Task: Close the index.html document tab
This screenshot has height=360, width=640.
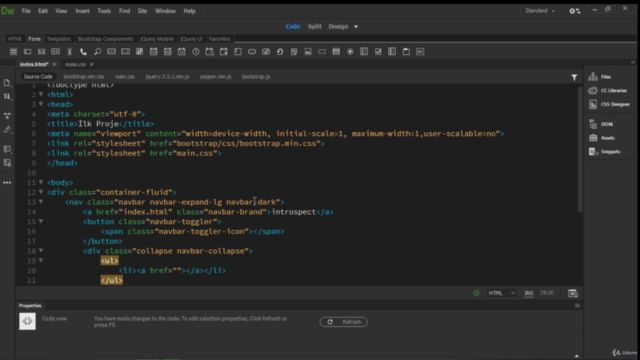Action: pos(54,64)
